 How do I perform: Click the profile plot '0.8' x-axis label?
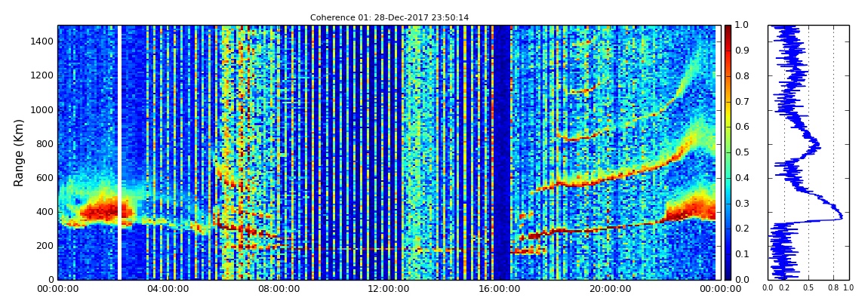[833, 288]
